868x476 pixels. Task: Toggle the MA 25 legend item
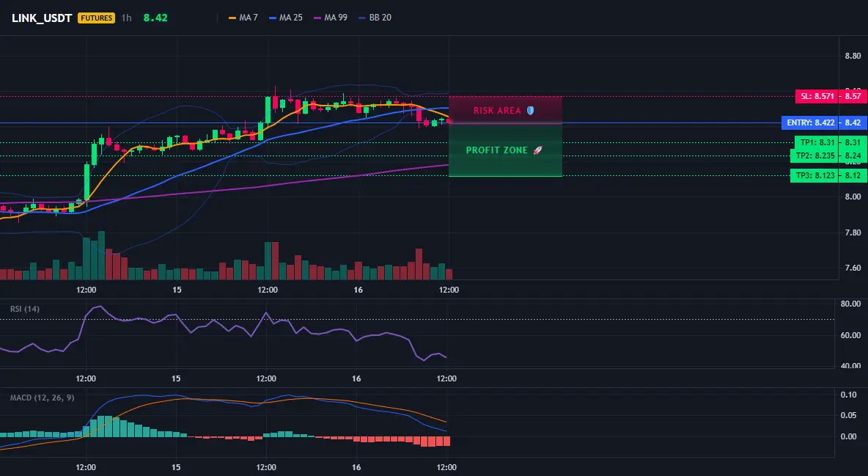point(286,18)
